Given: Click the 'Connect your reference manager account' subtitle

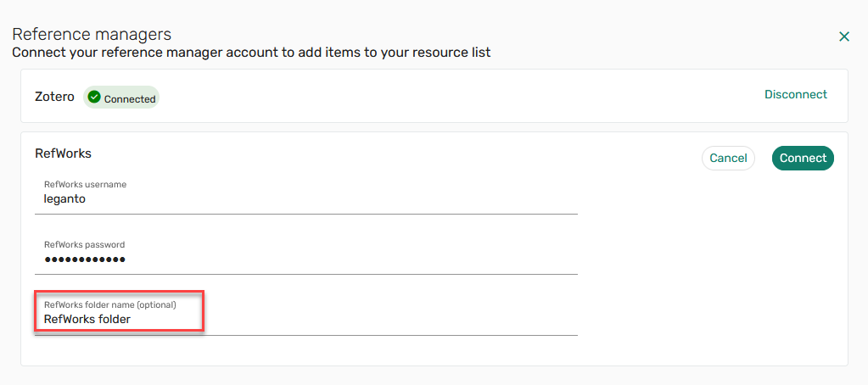Looking at the screenshot, I should pos(251,53).
